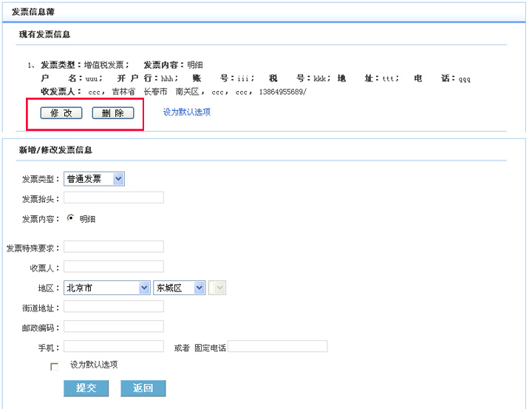Open the 东城区 district dropdown
This screenshot has height=412, width=532.
pyautogui.click(x=179, y=288)
